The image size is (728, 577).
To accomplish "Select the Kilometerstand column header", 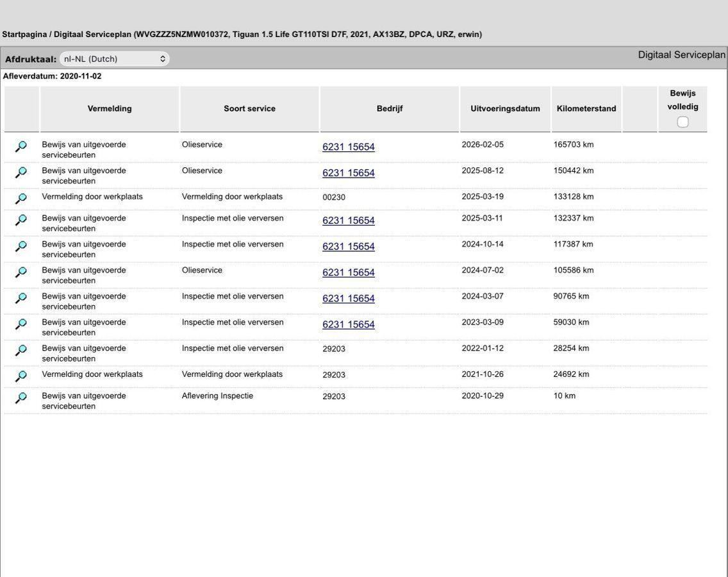I will point(586,109).
